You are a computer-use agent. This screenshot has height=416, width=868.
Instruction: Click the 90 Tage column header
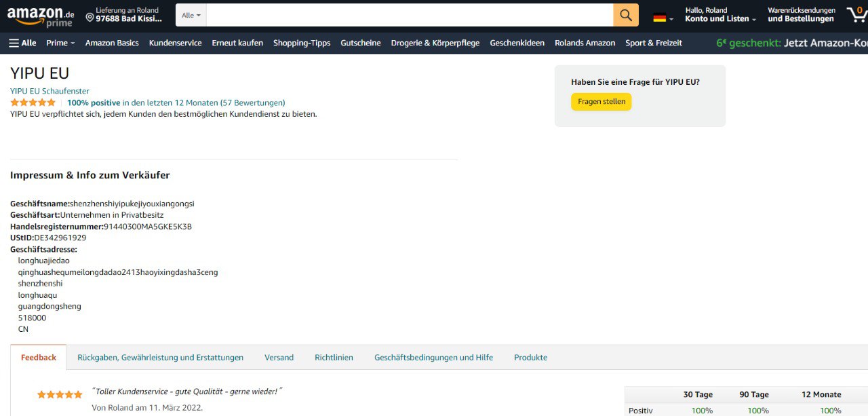click(x=754, y=394)
